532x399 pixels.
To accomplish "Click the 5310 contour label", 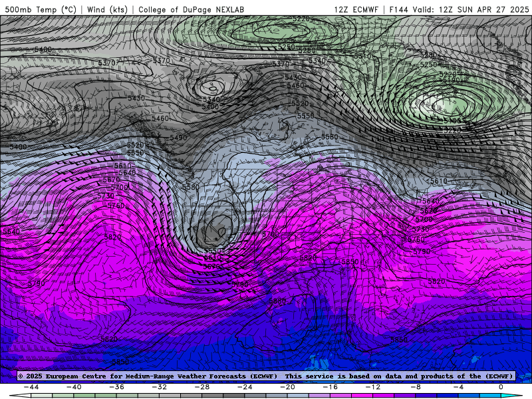I will pyautogui.click(x=362, y=56).
